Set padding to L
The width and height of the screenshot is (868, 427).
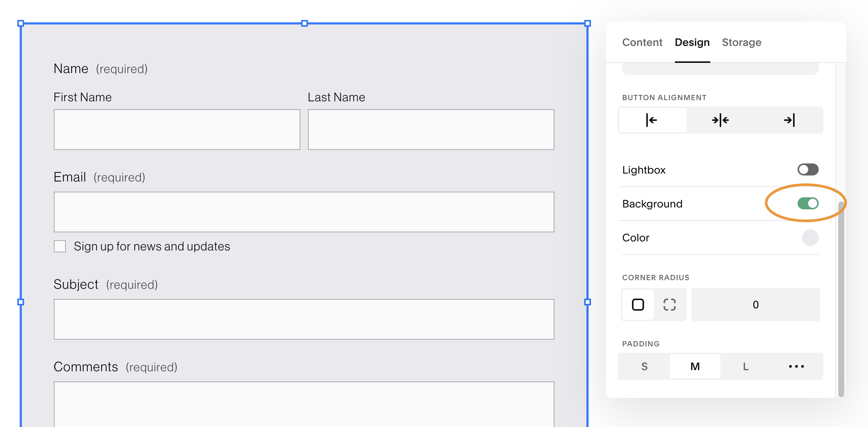[x=745, y=366]
